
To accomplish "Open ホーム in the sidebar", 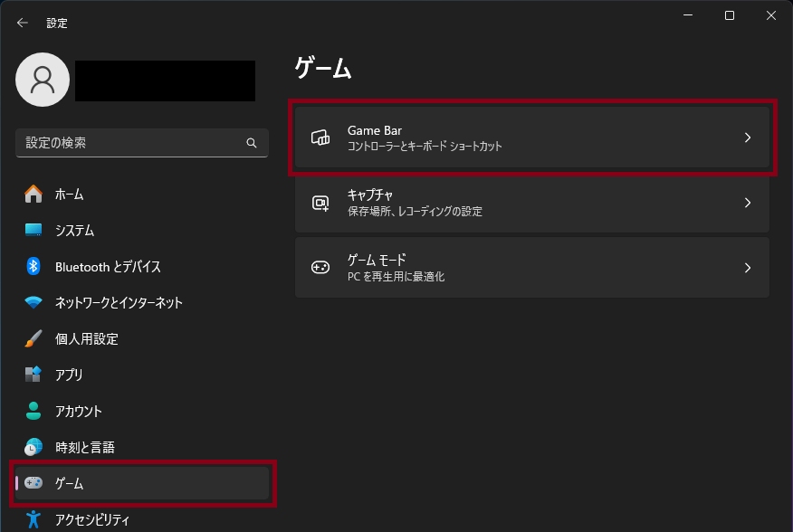I will click(69, 194).
